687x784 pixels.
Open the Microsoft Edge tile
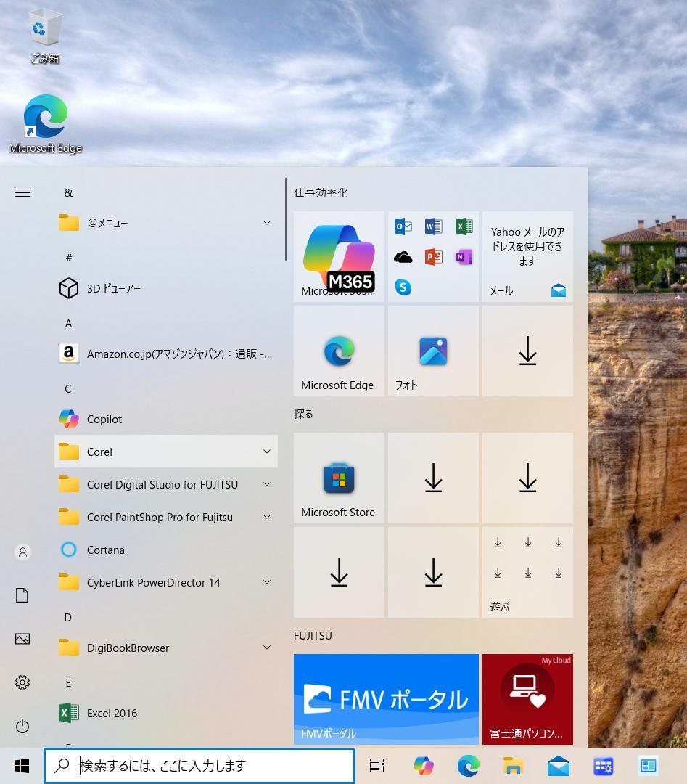339,351
